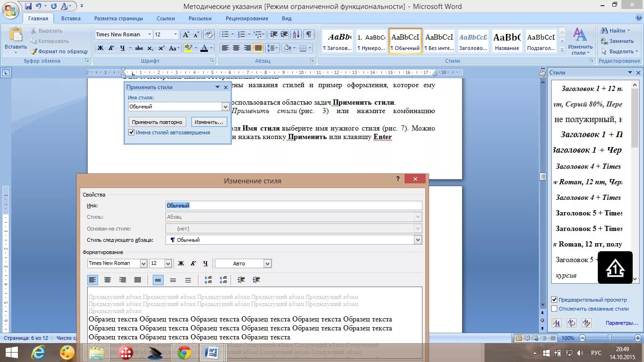Click the 'Изменить...' button
The image size is (644, 362).
point(209,122)
